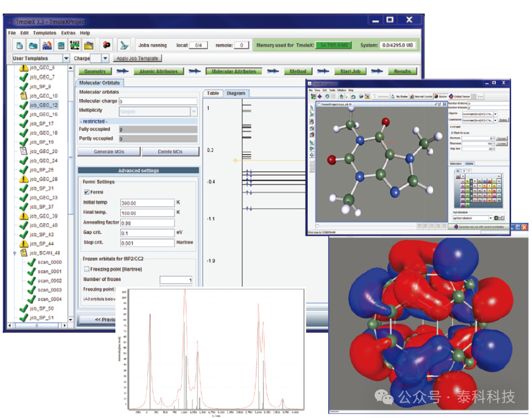The height and width of the screenshot is (418, 532).
Task: Open the Charge dropdown arrow
Action: pyautogui.click(x=106, y=58)
